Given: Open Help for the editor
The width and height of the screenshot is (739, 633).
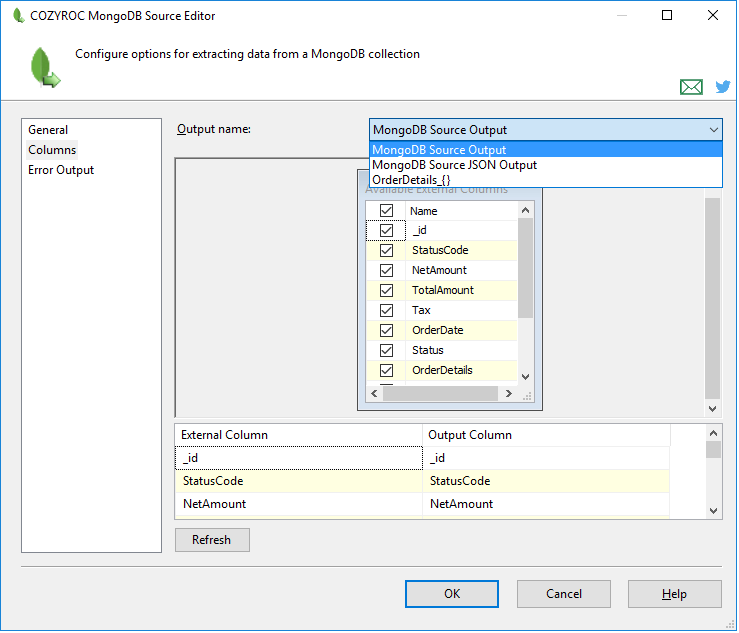Looking at the screenshot, I should point(674,594).
